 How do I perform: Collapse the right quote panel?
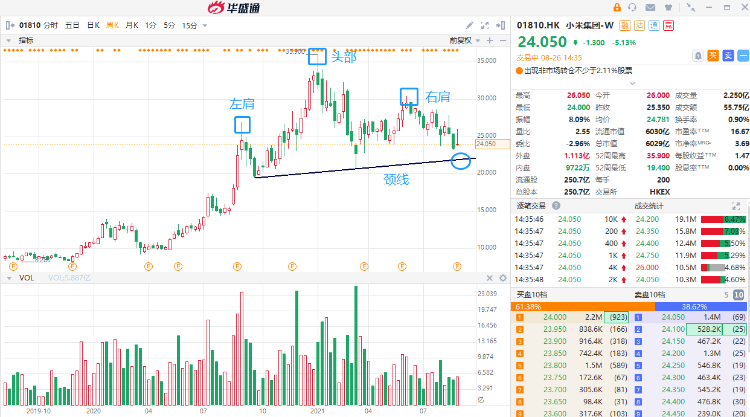coord(500,25)
